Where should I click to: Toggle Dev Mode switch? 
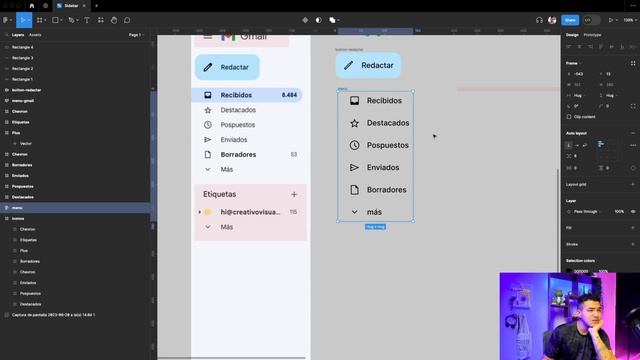tap(591, 20)
